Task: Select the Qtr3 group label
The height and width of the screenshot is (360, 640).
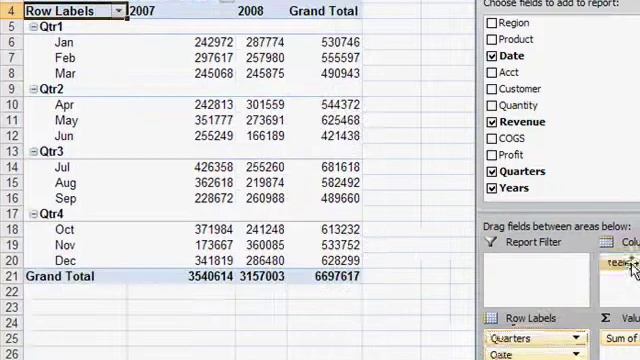Action: [51, 152]
